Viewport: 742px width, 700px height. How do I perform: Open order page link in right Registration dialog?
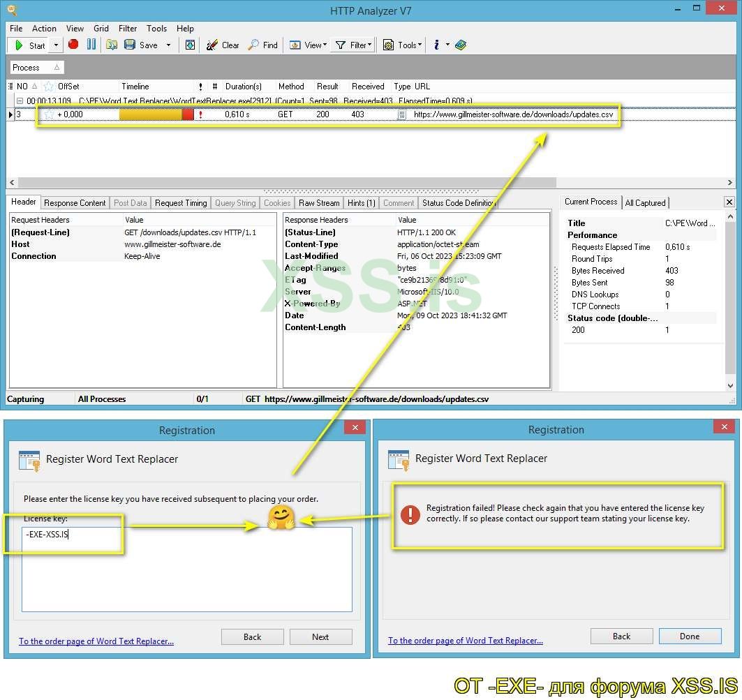pos(465,641)
